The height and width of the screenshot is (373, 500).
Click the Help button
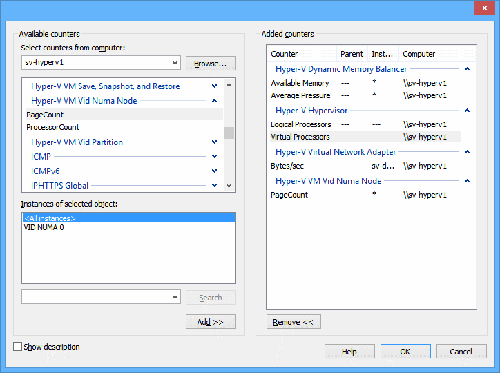point(350,351)
